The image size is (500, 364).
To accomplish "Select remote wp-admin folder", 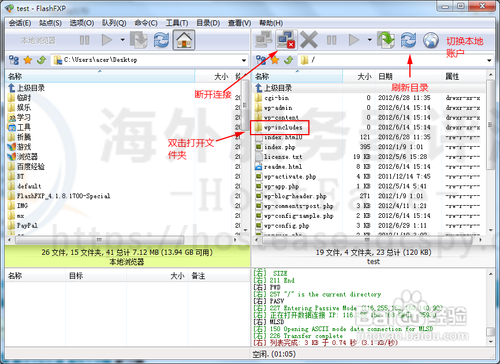I will pos(274,108).
